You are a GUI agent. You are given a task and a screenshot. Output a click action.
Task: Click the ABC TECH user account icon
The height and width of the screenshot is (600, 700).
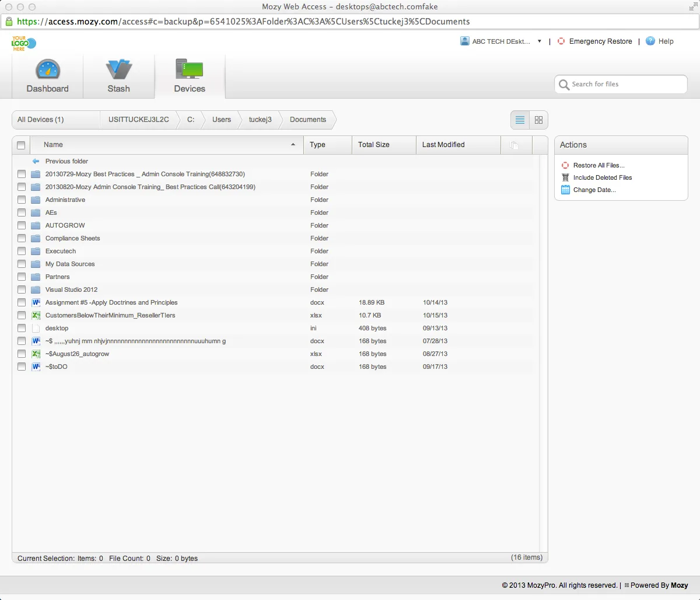pyautogui.click(x=465, y=41)
